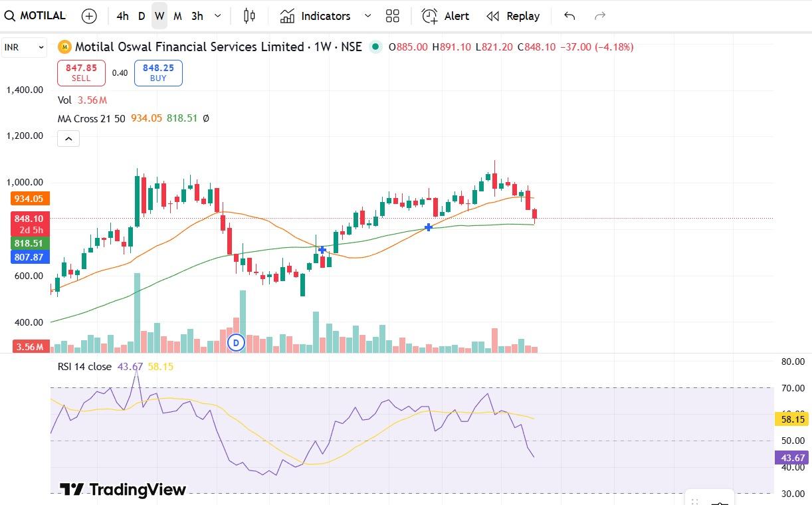Click the green market status dot

[x=376, y=47]
